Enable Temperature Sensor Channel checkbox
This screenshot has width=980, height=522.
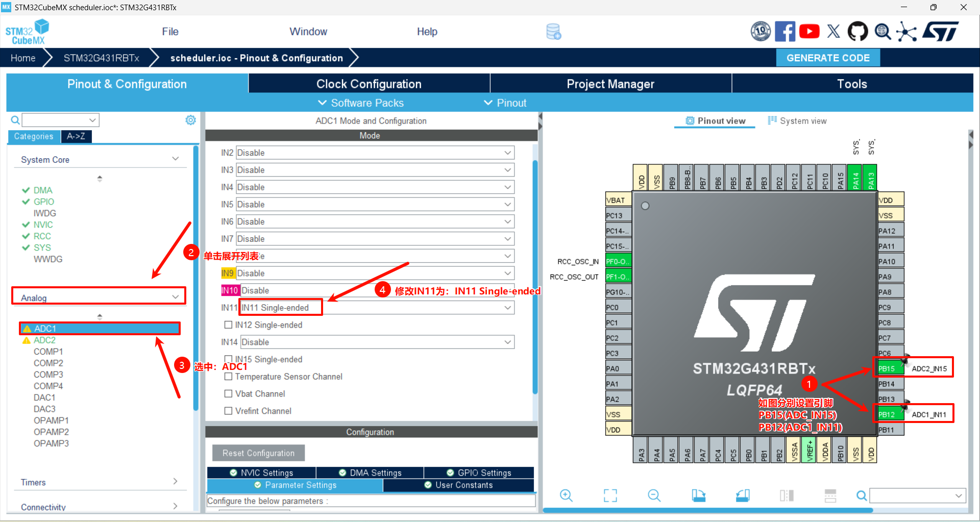pos(229,377)
